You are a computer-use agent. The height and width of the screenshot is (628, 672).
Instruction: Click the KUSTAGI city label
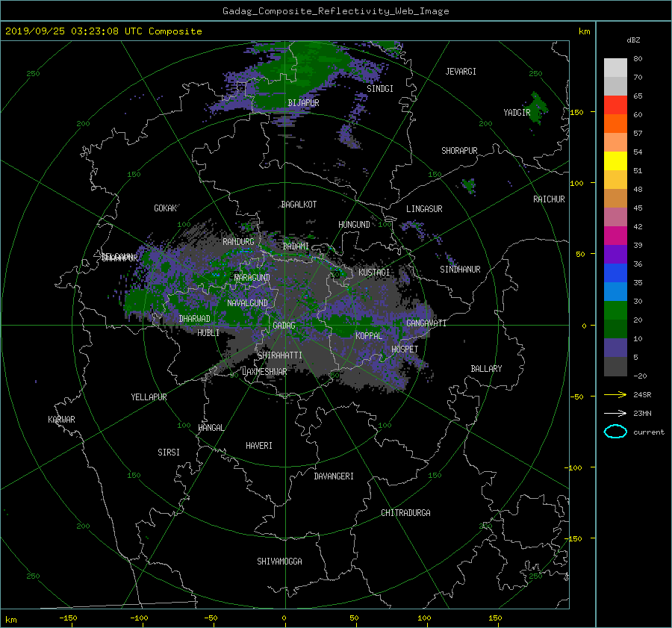374,273
